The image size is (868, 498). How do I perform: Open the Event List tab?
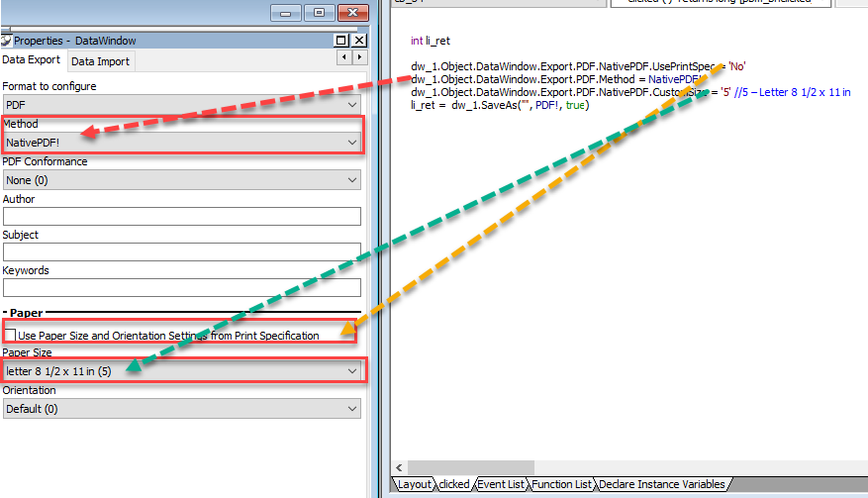(501, 484)
